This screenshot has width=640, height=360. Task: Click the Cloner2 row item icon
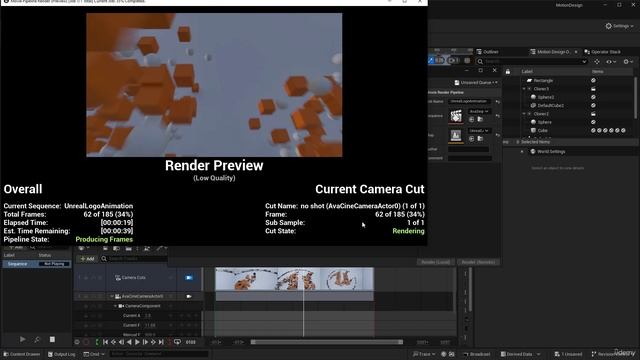pyautogui.click(x=593, y=113)
